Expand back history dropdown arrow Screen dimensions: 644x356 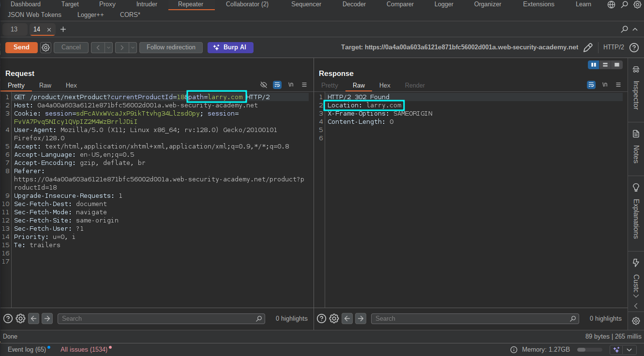109,47
